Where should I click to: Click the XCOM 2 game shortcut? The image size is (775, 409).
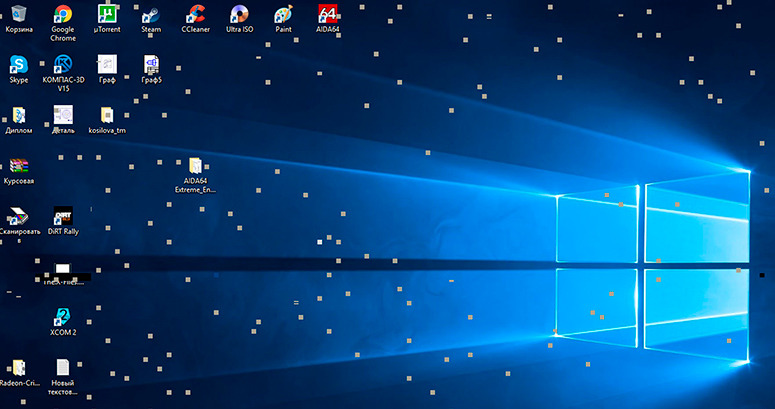[x=63, y=317]
